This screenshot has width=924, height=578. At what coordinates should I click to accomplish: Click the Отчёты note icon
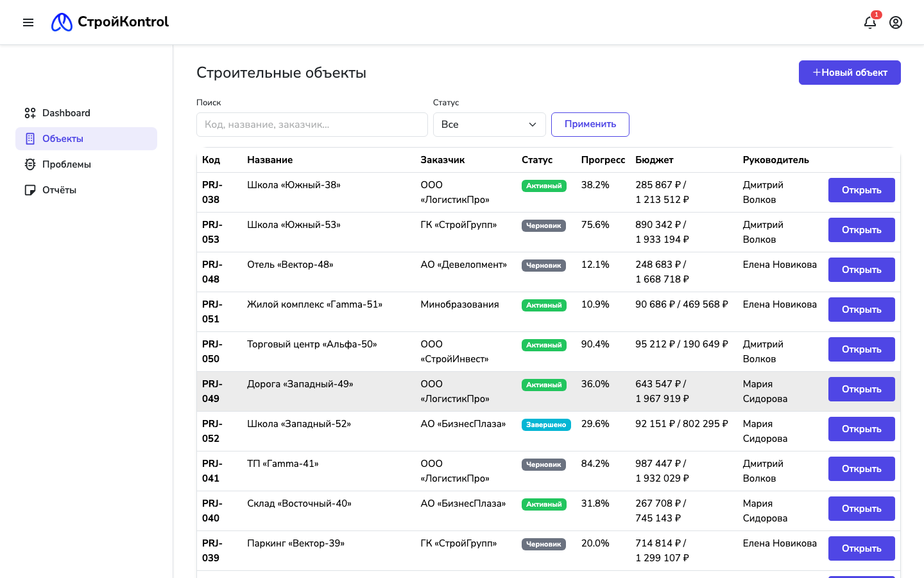30,190
